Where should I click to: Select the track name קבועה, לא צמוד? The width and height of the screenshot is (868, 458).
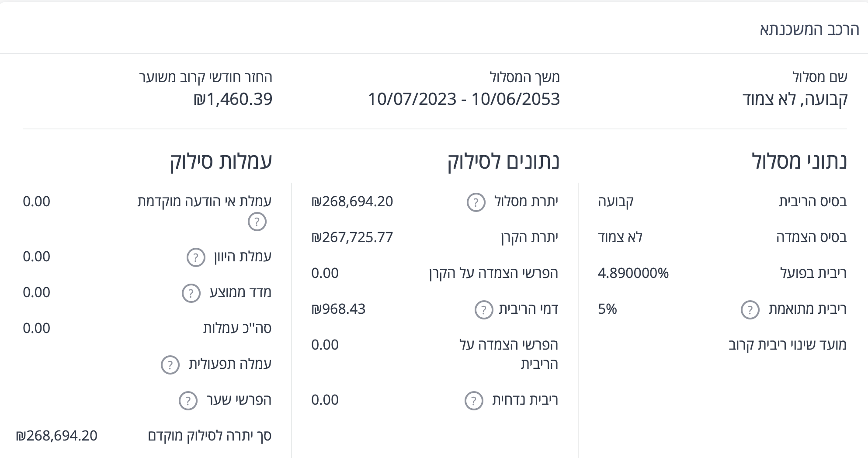(x=795, y=99)
